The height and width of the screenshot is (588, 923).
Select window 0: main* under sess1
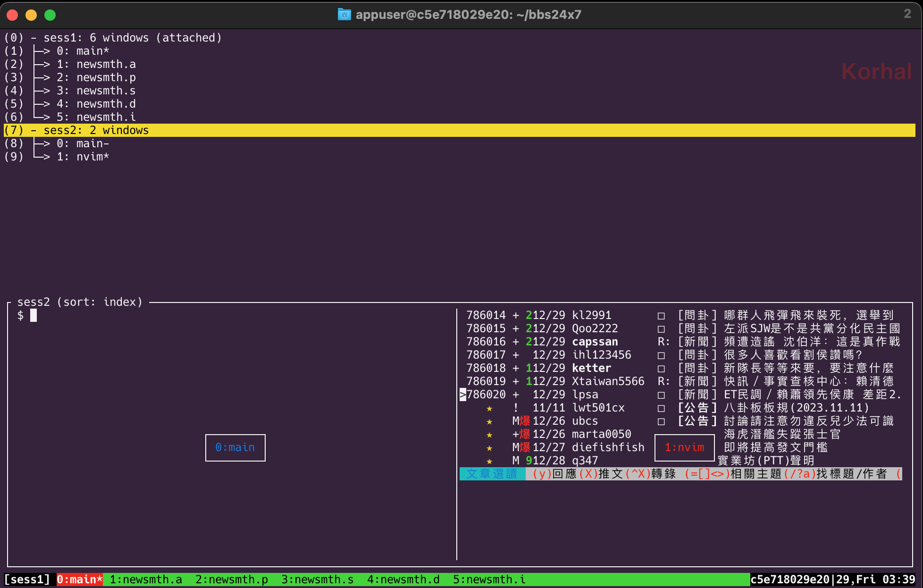(57, 51)
